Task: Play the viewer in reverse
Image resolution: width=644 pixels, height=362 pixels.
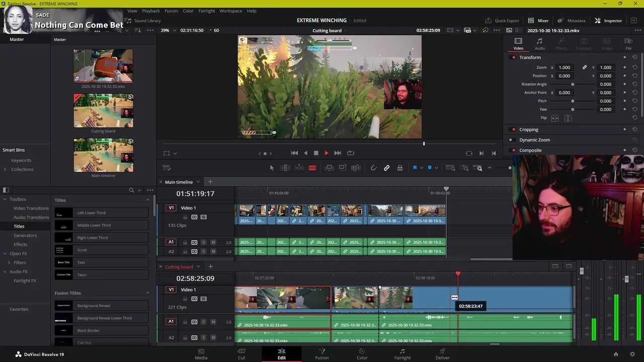Action: click(305, 153)
